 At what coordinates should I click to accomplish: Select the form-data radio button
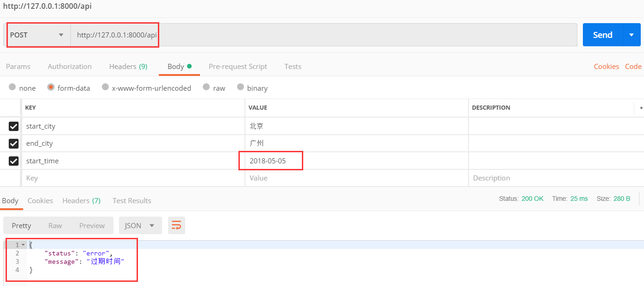[x=51, y=87]
